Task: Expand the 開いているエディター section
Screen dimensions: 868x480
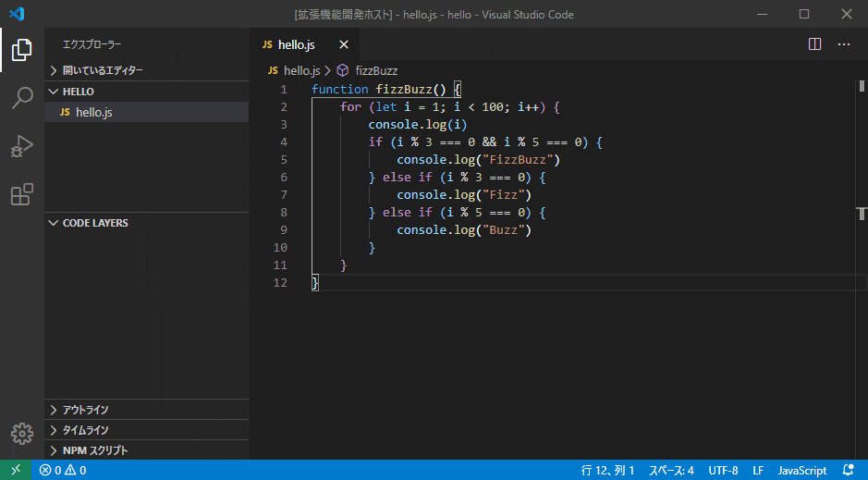Action: point(147,70)
